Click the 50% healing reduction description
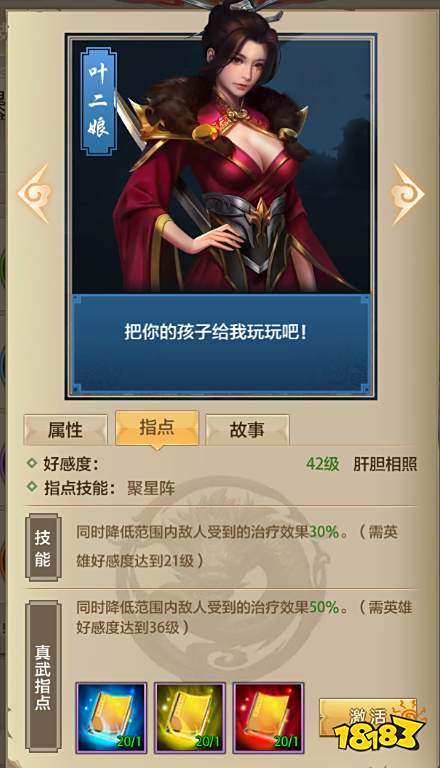The height and width of the screenshot is (768, 440). click(244, 617)
